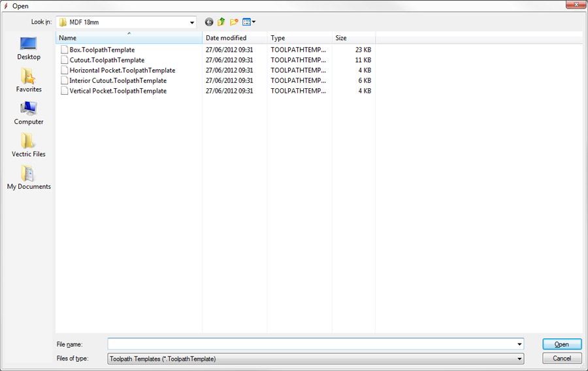
Task: Open Desktop in the places bar
Action: click(x=29, y=49)
